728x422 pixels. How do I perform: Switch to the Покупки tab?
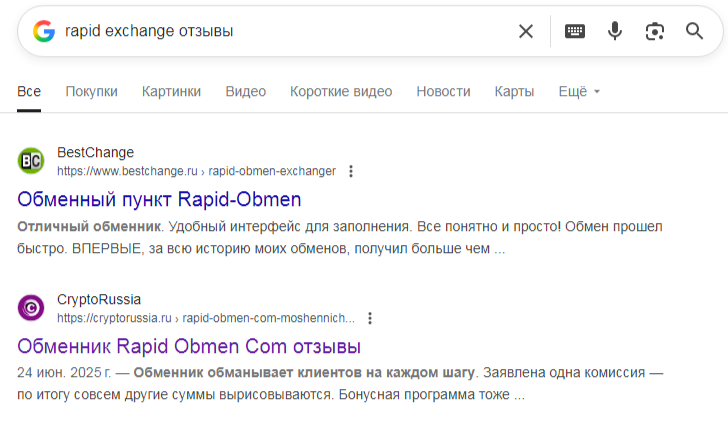91,91
